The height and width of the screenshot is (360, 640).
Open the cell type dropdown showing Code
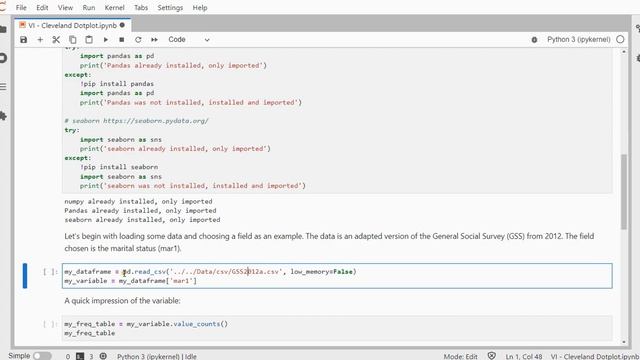(189, 40)
